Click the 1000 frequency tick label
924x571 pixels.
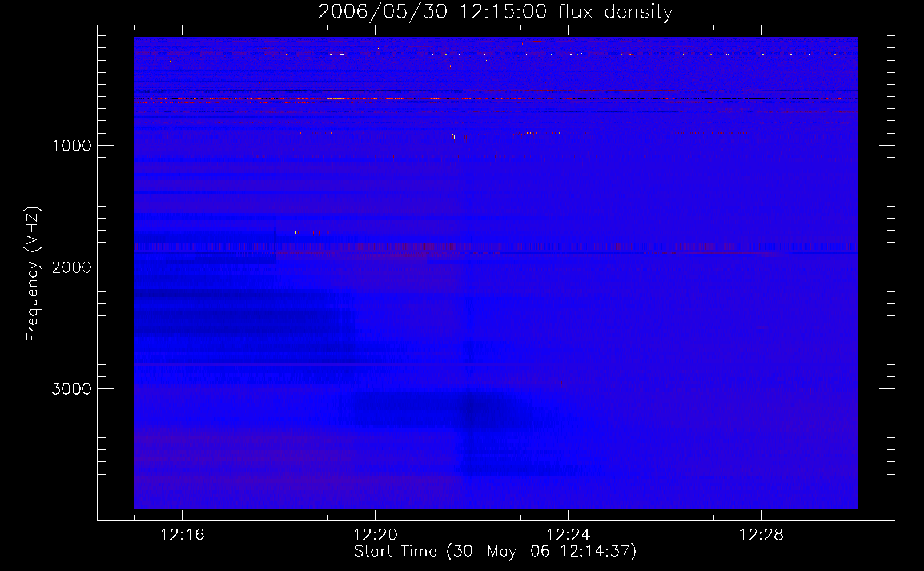coord(71,146)
